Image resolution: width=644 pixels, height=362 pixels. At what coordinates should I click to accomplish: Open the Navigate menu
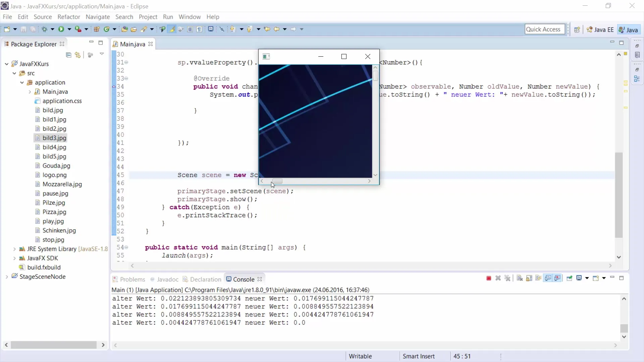point(98,17)
